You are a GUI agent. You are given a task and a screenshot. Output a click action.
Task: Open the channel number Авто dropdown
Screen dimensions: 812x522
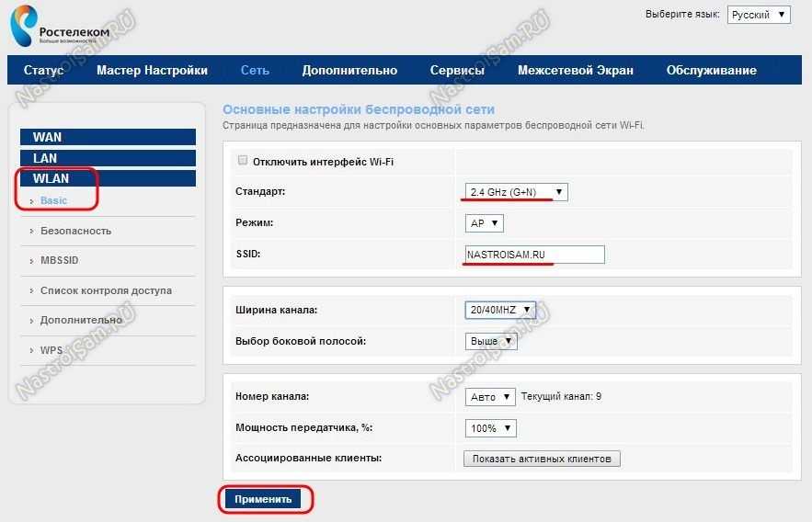(x=491, y=397)
